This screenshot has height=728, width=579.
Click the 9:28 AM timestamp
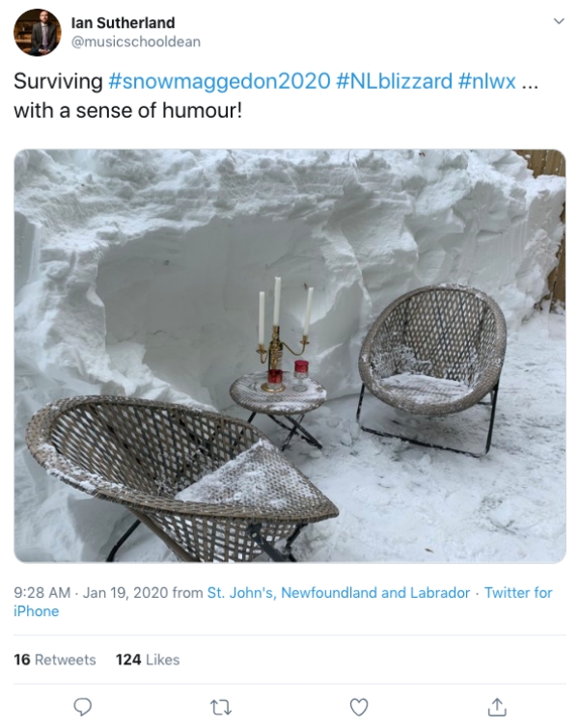(41, 593)
